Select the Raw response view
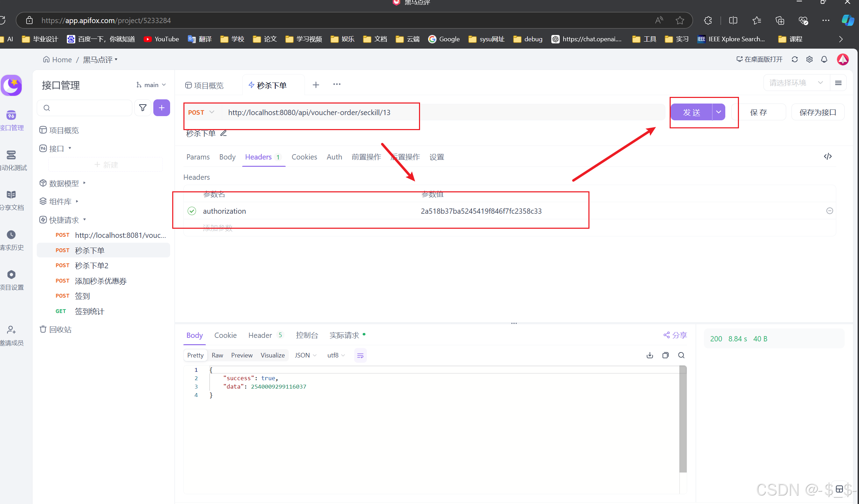Image resolution: width=859 pixels, height=504 pixels. tap(217, 355)
